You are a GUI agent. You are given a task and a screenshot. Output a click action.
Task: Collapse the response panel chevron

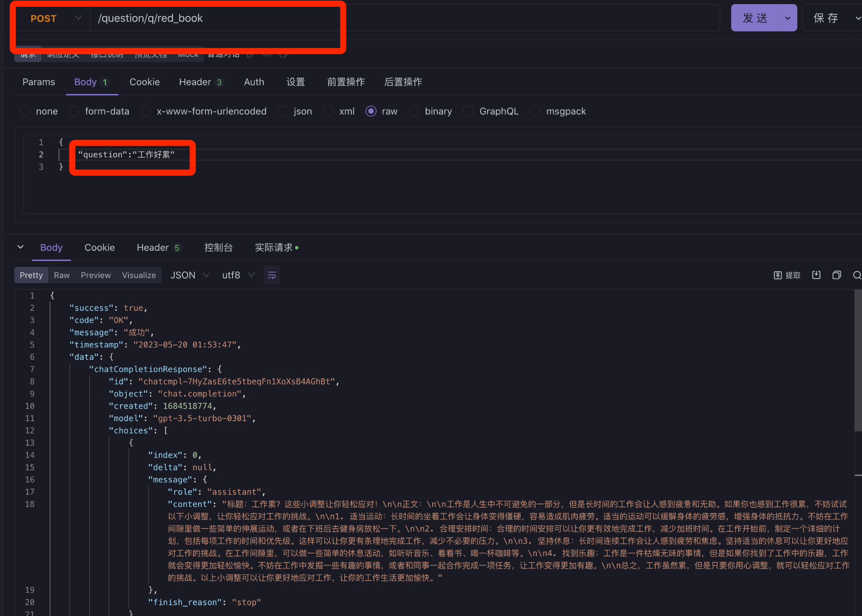point(20,247)
